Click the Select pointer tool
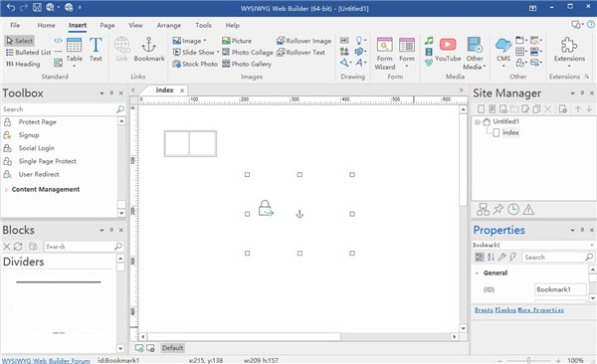The image size is (597, 364). pos(20,41)
